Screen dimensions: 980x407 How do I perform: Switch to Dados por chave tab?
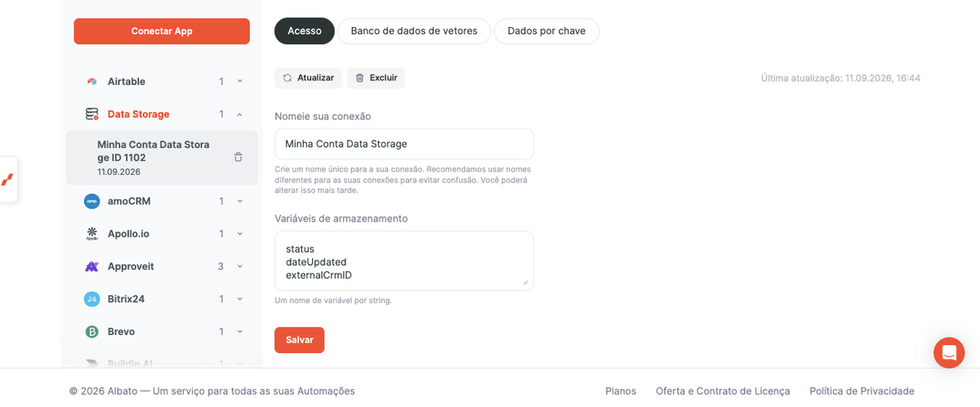tap(547, 31)
